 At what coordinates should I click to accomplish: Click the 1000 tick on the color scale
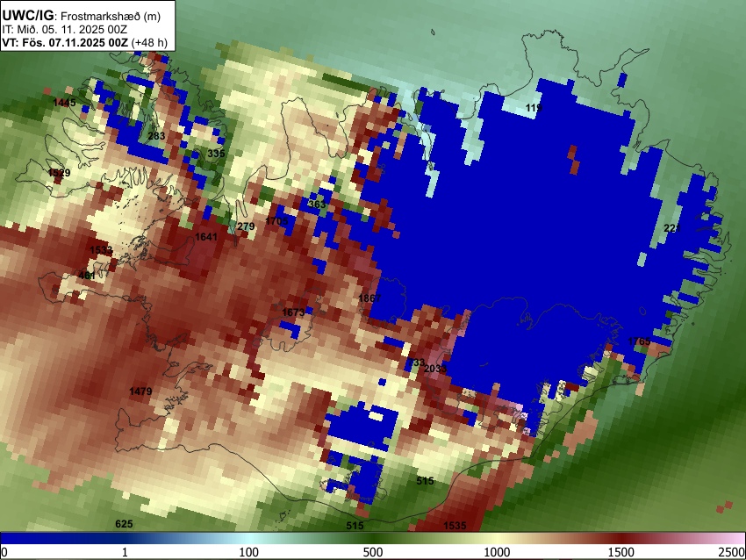coord(497,552)
